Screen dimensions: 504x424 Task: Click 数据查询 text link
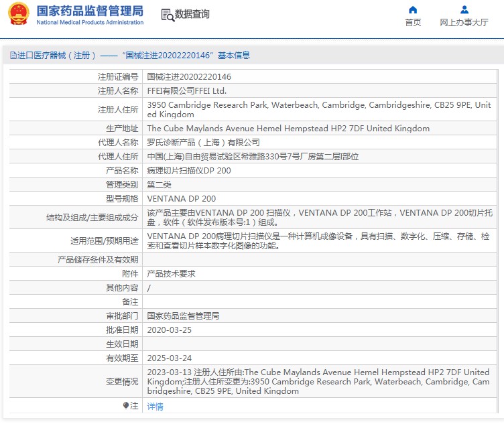pyautogui.click(x=192, y=14)
